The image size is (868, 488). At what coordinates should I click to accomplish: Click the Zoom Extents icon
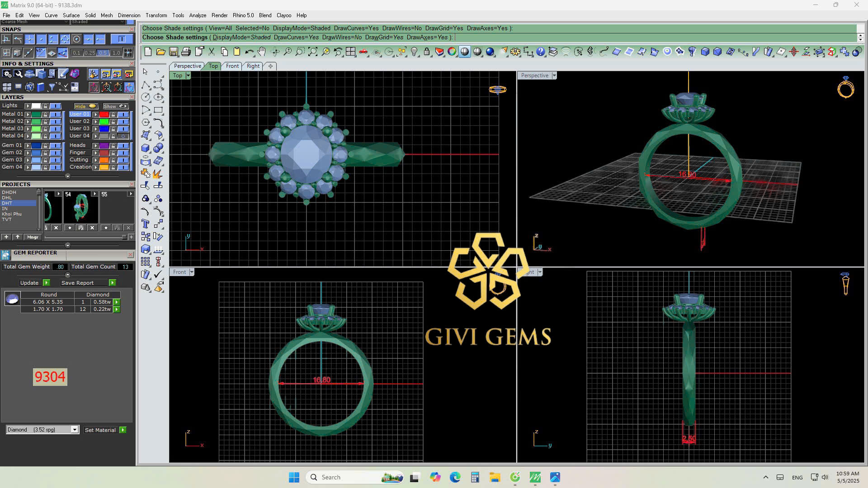coord(313,52)
